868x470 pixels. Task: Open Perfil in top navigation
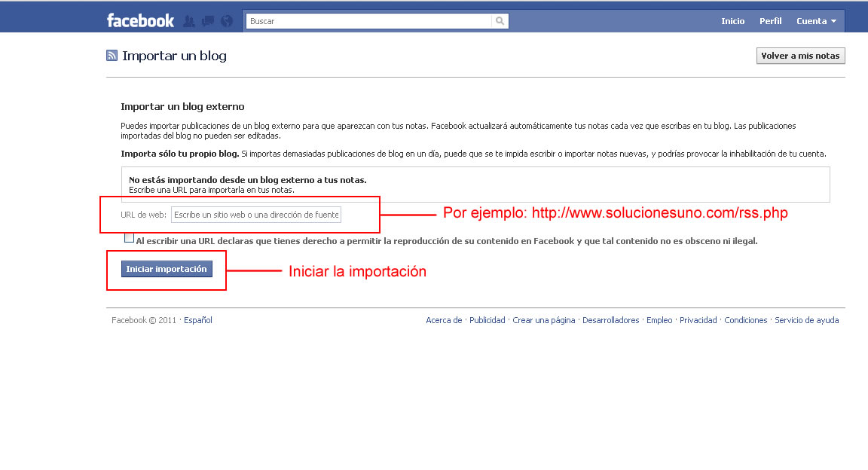(x=770, y=21)
